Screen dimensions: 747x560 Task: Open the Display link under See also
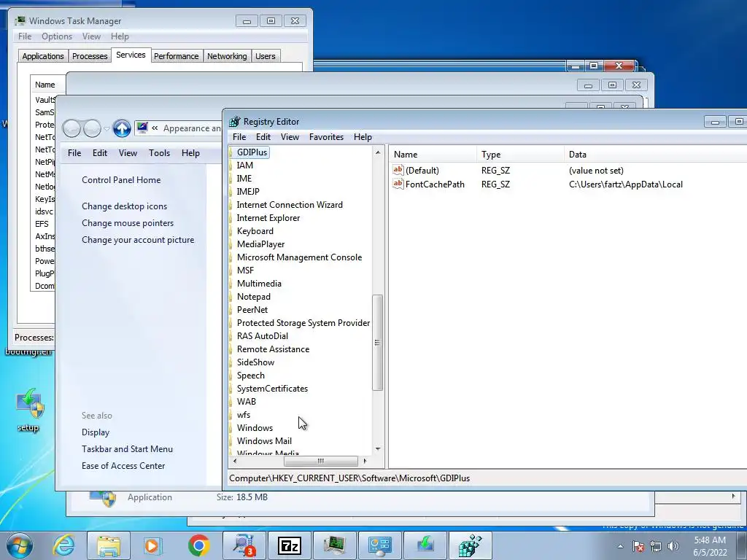(x=96, y=432)
